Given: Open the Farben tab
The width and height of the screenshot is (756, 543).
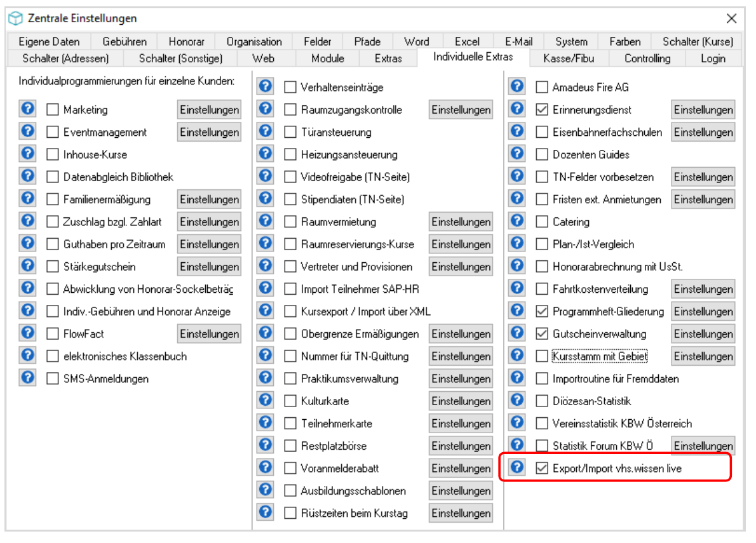Looking at the screenshot, I should pos(625,41).
